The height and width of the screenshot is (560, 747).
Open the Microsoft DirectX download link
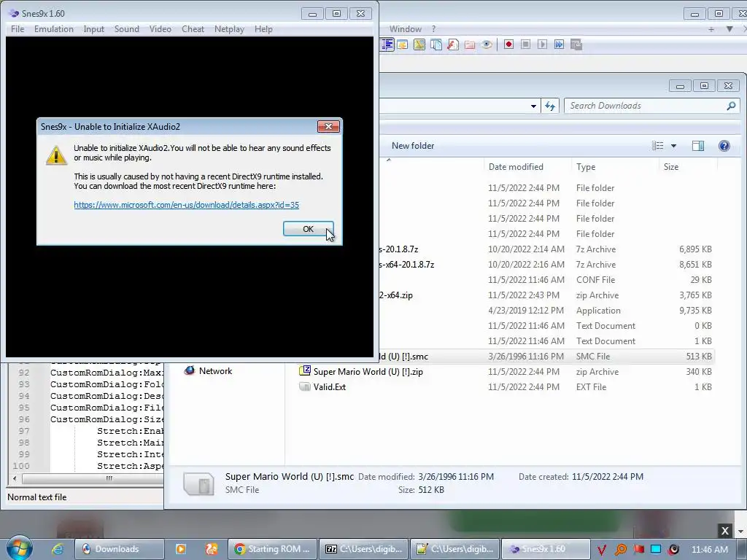pyautogui.click(x=186, y=205)
